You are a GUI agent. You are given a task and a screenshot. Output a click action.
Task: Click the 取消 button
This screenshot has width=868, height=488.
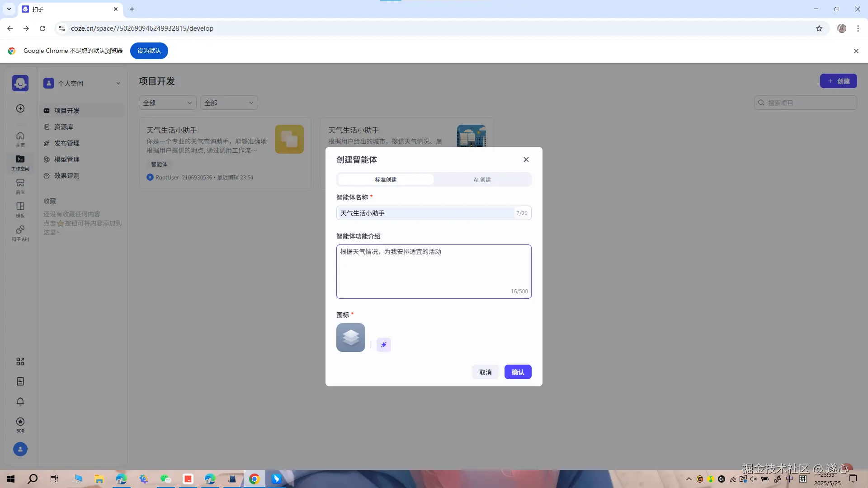[485, 372]
